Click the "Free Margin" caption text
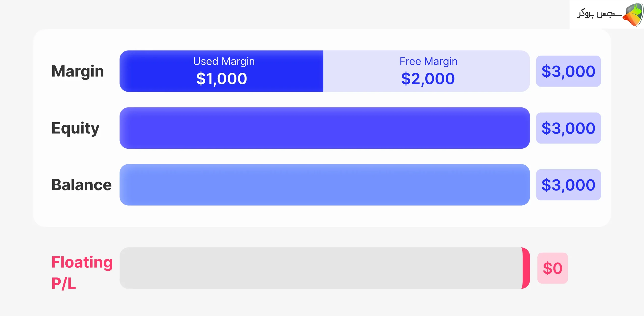 [428, 61]
